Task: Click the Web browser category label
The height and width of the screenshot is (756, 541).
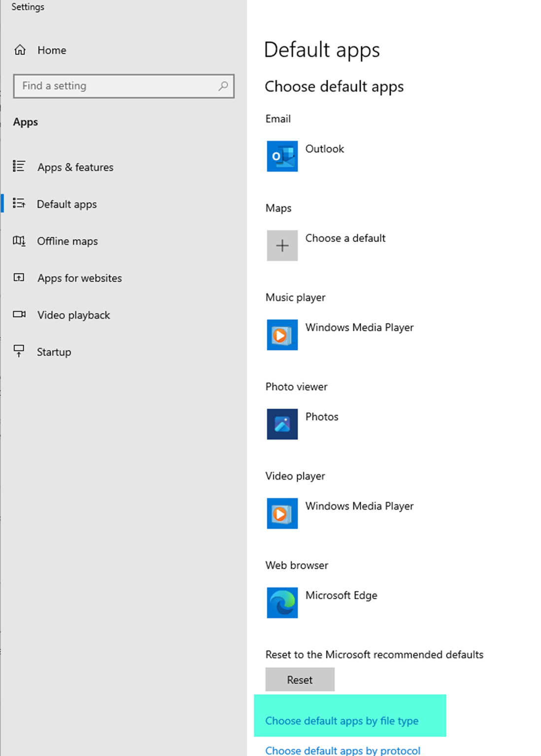Action: pyautogui.click(x=297, y=565)
